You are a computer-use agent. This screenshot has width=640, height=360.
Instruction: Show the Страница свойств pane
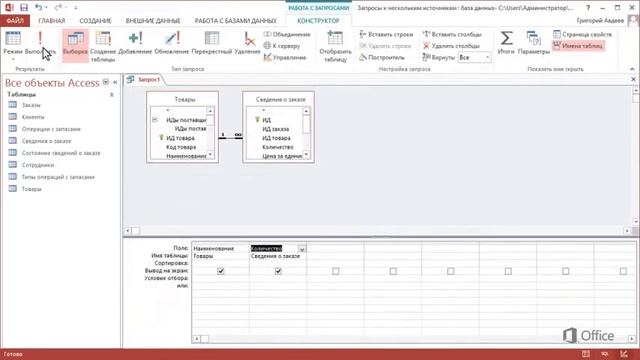click(x=583, y=34)
